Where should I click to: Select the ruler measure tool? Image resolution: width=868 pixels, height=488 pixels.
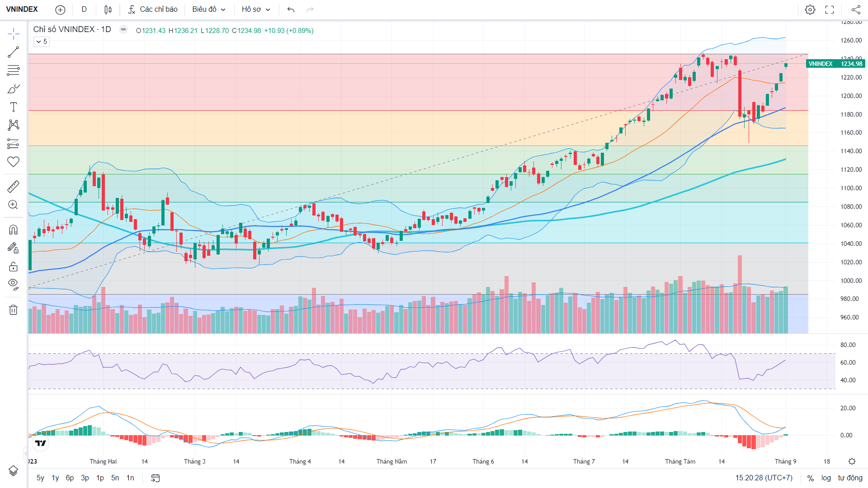tap(13, 186)
